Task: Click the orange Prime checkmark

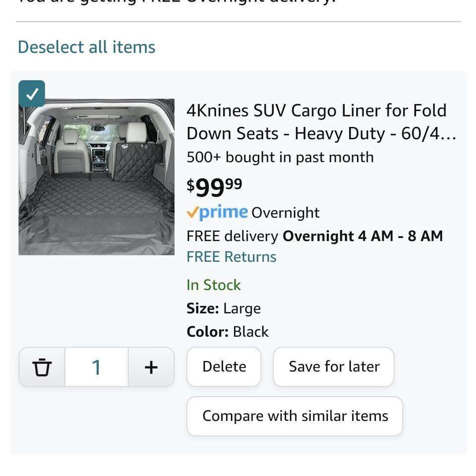Action: pos(192,213)
